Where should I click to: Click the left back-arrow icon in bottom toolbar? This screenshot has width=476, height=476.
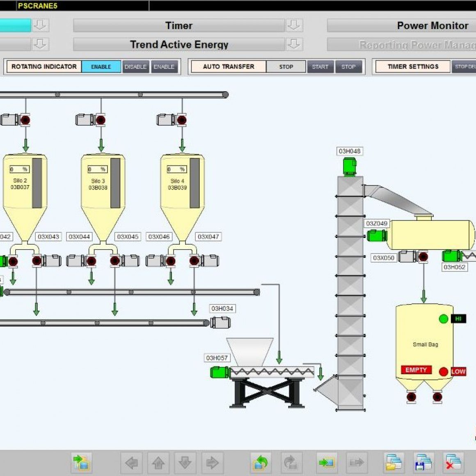[130, 462]
